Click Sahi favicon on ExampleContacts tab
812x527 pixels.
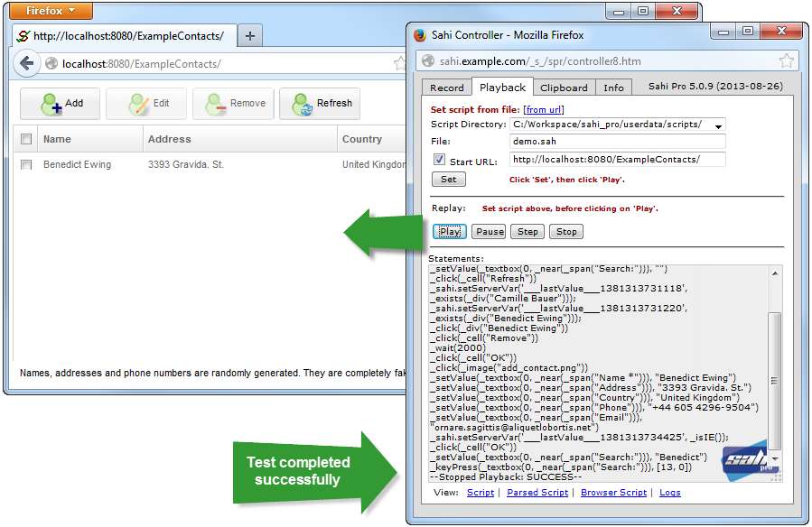pos(23,36)
